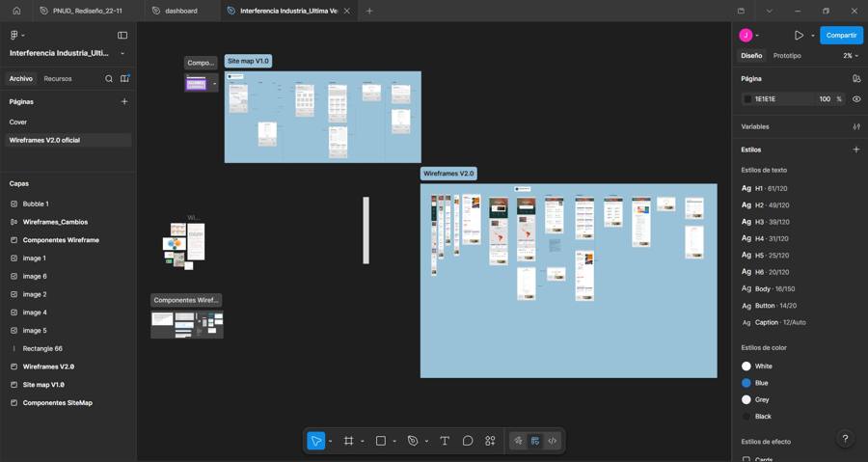Switch to the Prototipo tab

tap(787, 56)
